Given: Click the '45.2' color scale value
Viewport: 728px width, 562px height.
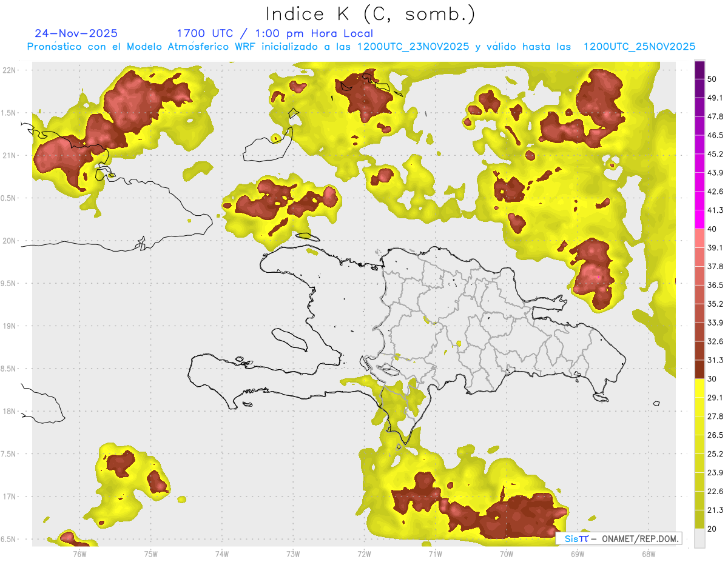Looking at the screenshot, I should pyautogui.click(x=715, y=154).
